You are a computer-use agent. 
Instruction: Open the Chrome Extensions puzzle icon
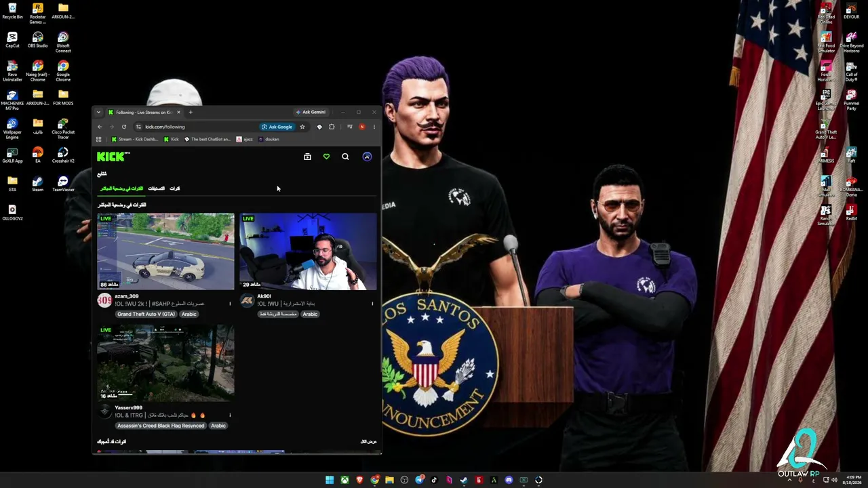coord(332,127)
